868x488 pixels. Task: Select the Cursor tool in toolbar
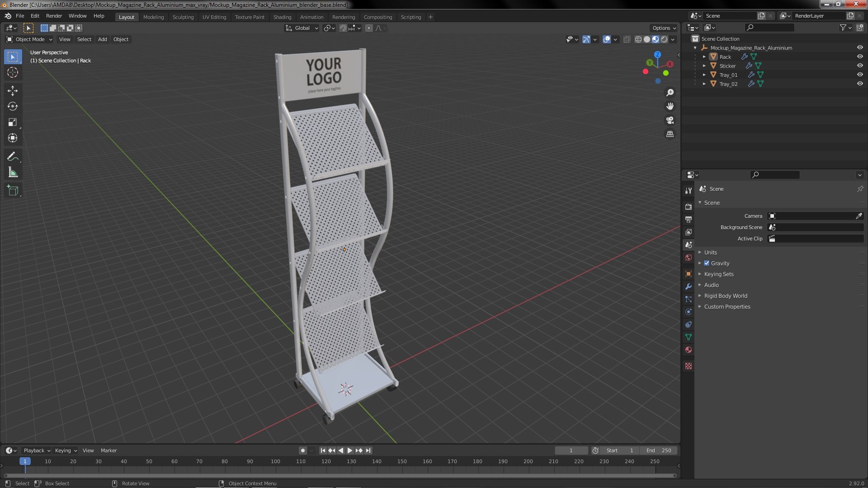(13, 73)
